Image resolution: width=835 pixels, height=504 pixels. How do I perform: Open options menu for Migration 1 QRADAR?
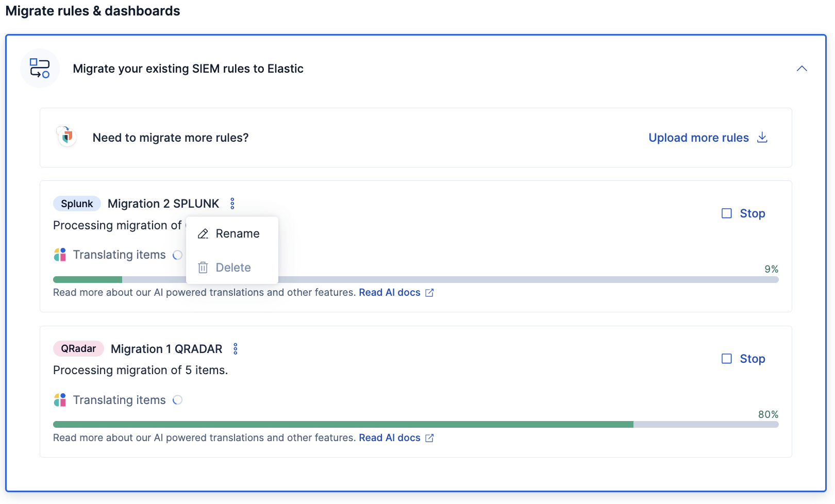(236, 349)
